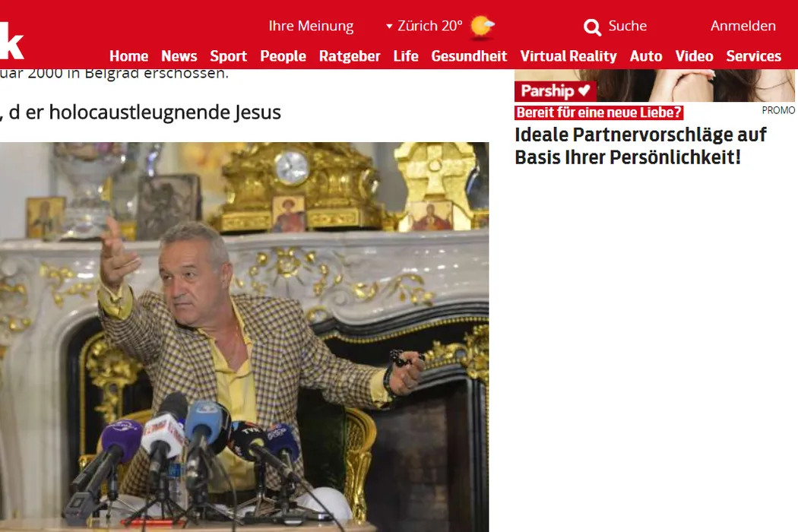Screen dimensions: 798x532
Task: Open the Services menu
Action: tap(754, 56)
